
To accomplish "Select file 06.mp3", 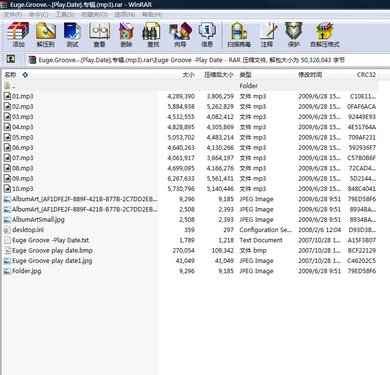I will (x=23, y=148).
